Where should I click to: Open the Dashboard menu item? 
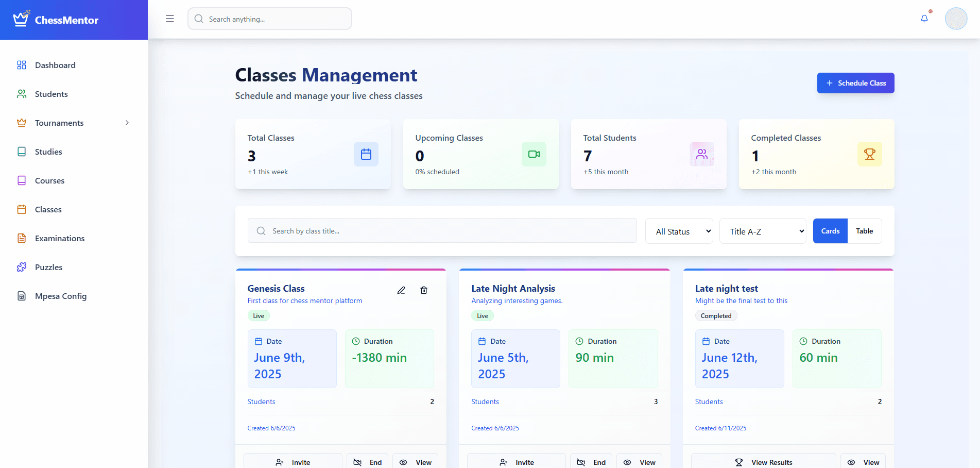click(x=74, y=65)
